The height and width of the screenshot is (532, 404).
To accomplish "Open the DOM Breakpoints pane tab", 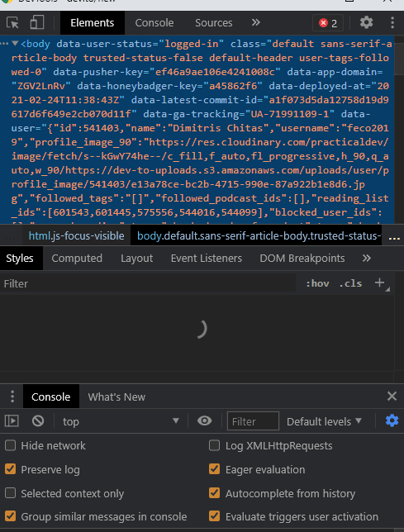I will 302,259.
